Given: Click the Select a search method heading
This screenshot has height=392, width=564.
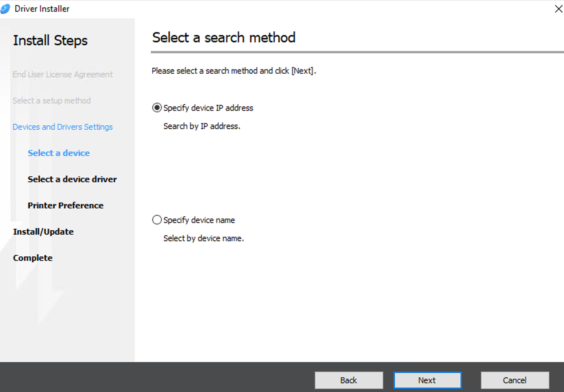Looking at the screenshot, I should tap(224, 38).
